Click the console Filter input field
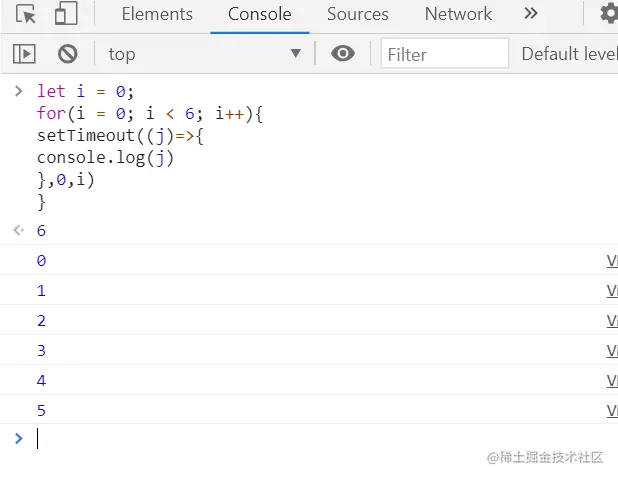Image resolution: width=618 pixels, height=479 pixels. click(x=444, y=54)
